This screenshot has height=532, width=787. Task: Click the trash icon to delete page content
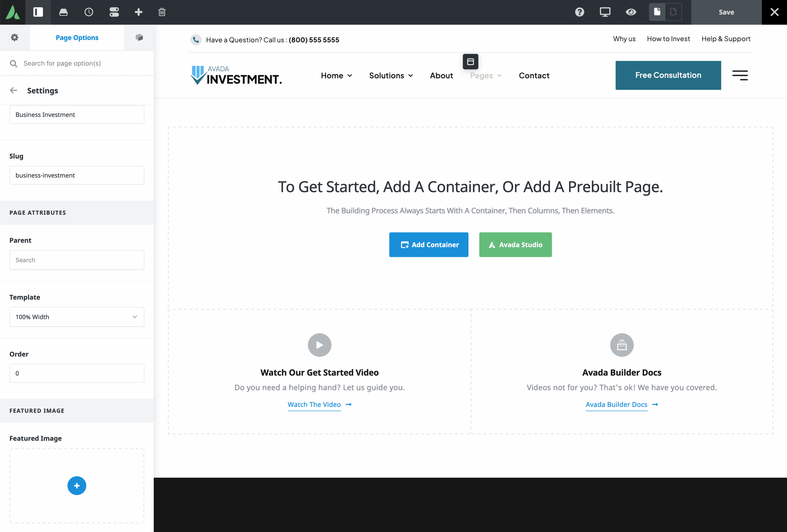click(162, 12)
